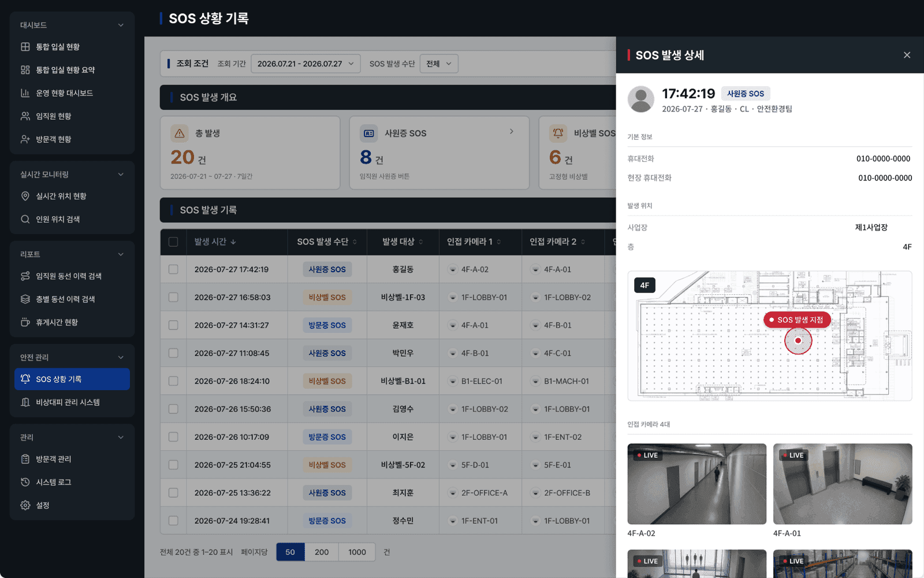Screen dimensions: 924x578
Task: Open 인원 위치 검색 magnifier icon
Action: click(25, 219)
